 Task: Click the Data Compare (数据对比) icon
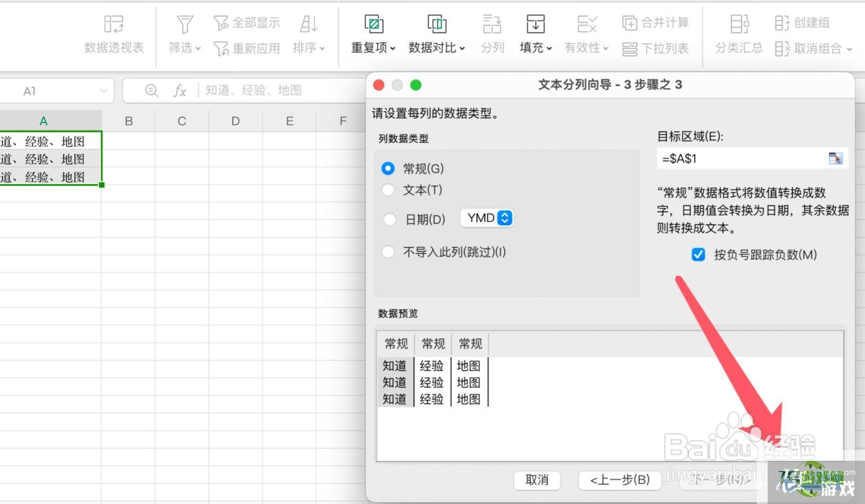tap(436, 24)
